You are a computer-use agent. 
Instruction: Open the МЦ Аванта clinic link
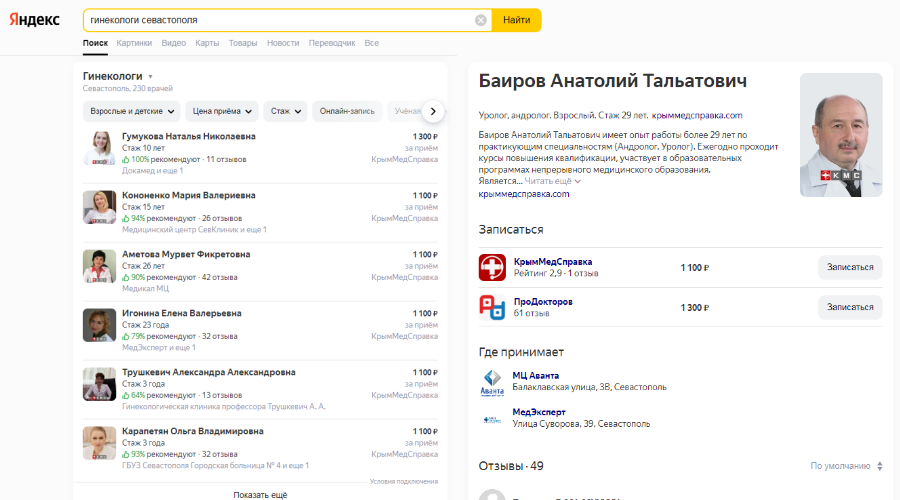(536, 376)
